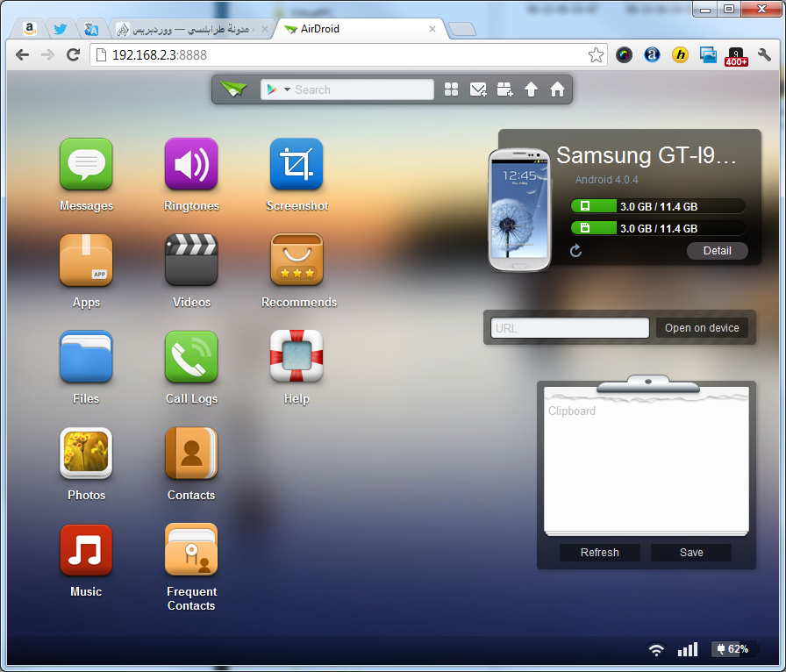The image size is (786, 672).
Task: Open the Chrome wrench menu
Action: [x=764, y=54]
